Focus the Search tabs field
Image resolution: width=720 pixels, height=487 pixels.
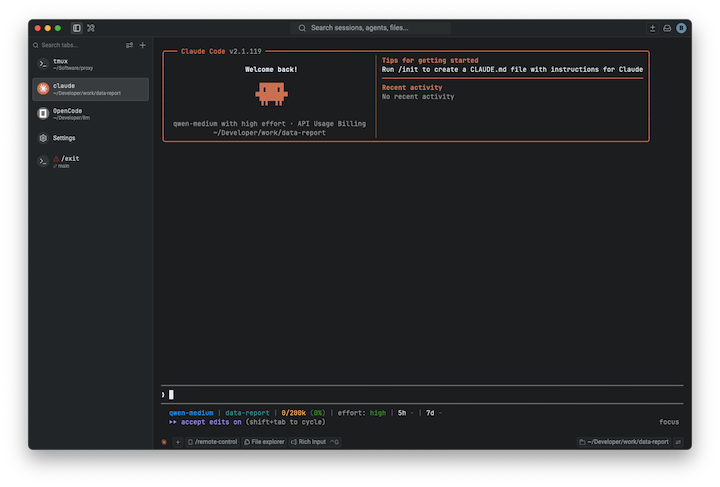tap(76, 45)
